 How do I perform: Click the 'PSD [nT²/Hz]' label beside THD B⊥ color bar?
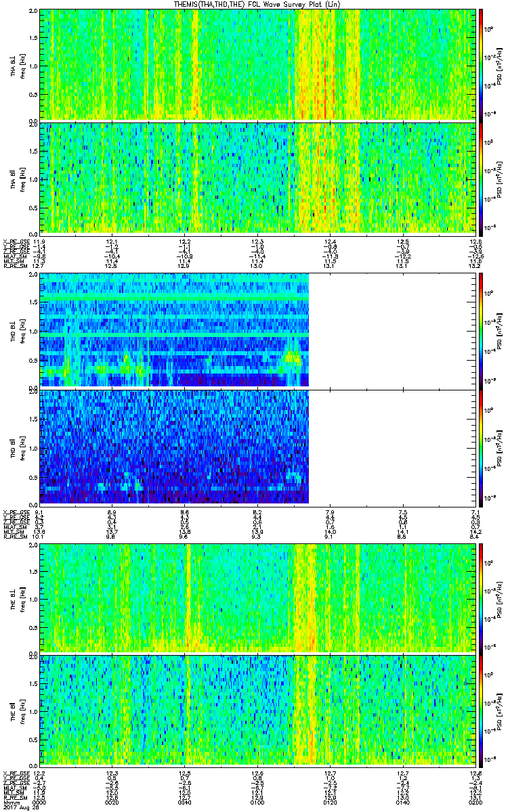click(501, 330)
